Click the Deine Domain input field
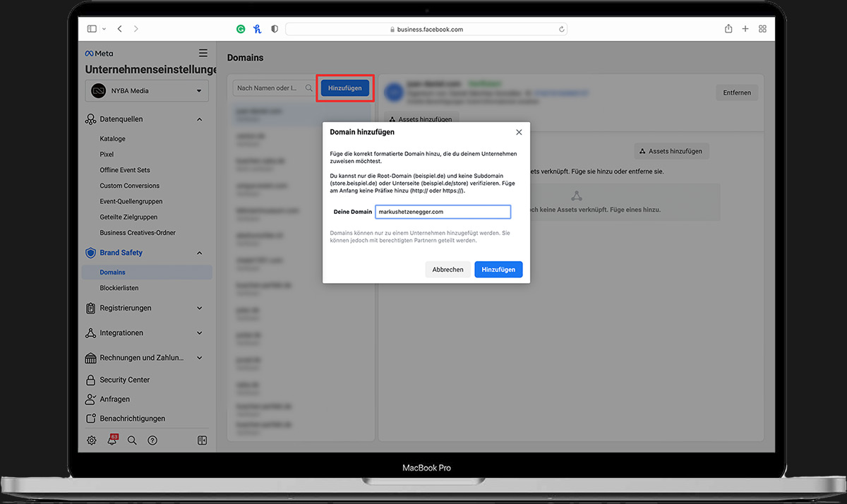 click(x=443, y=212)
